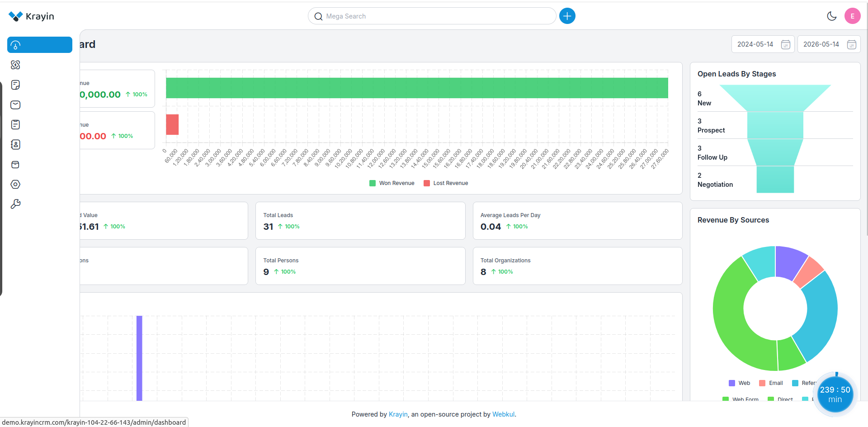Screen dimensions: 868x427
Task: Follow the Webkul link in the footer
Action: click(503, 414)
